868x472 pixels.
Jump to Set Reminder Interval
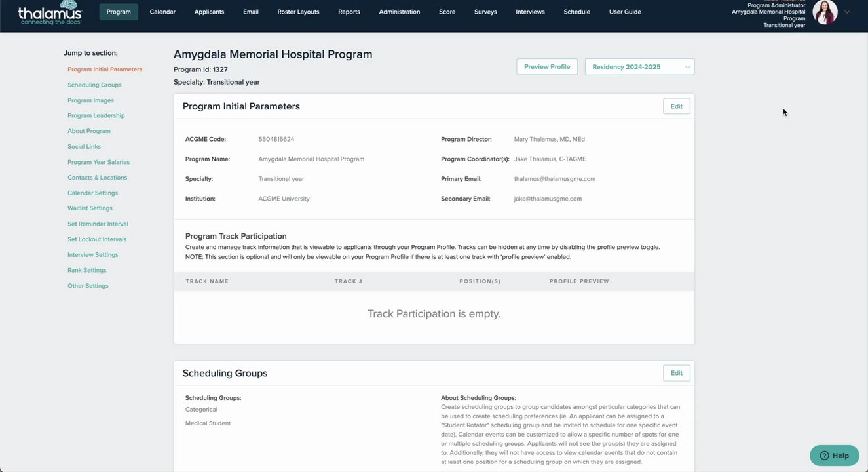pyautogui.click(x=98, y=224)
